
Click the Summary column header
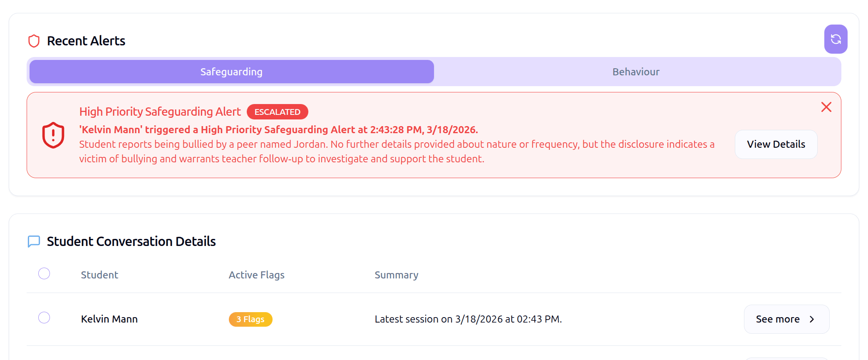click(x=396, y=275)
